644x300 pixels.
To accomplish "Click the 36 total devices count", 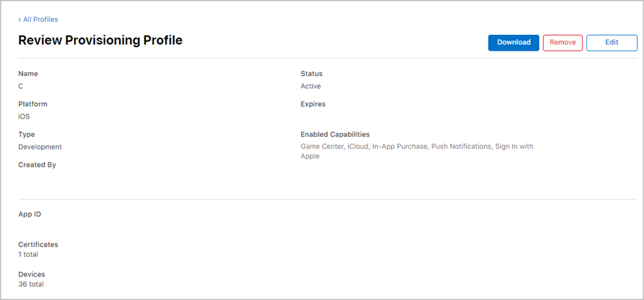I will tap(31, 284).
